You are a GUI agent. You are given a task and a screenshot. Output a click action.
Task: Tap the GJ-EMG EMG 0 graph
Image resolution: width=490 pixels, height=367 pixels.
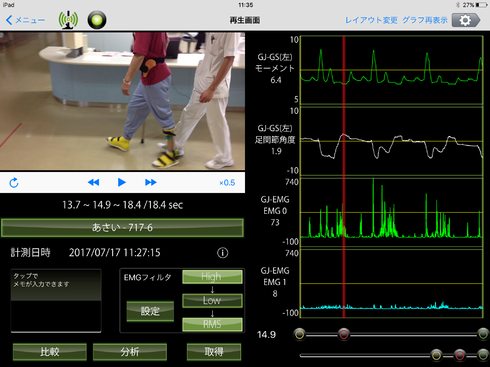[x=392, y=212]
